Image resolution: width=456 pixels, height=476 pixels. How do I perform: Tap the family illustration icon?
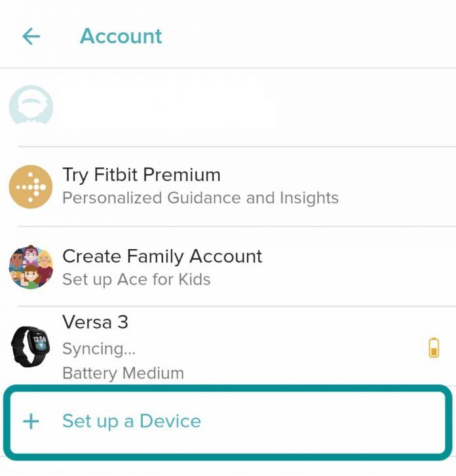pyautogui.click(x=31, y=267)
